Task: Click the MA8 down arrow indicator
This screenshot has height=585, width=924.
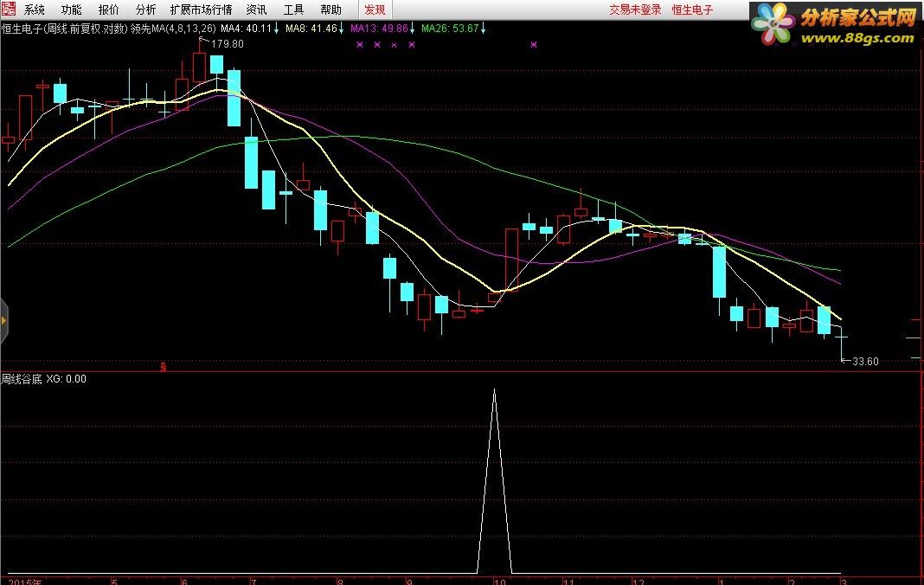Action: 341,29
